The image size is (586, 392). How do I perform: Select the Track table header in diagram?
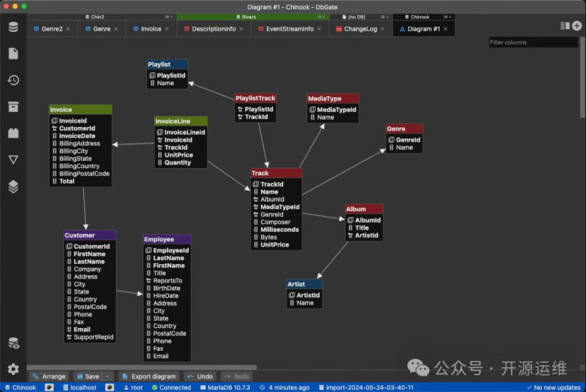point(276,173)
